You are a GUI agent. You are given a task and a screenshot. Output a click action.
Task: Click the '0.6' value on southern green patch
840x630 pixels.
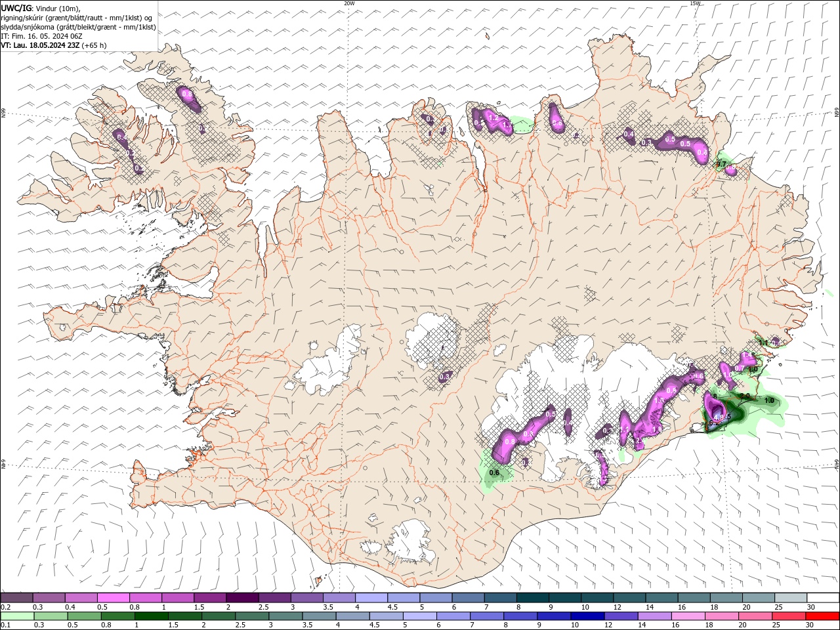click(495, 472)
